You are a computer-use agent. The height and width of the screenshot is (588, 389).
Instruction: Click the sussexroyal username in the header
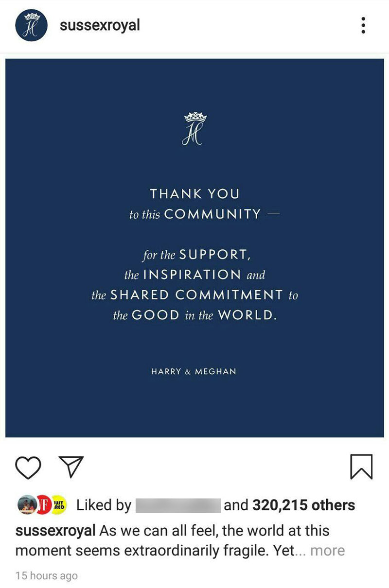pyautogui.click(x=100, y=25)
